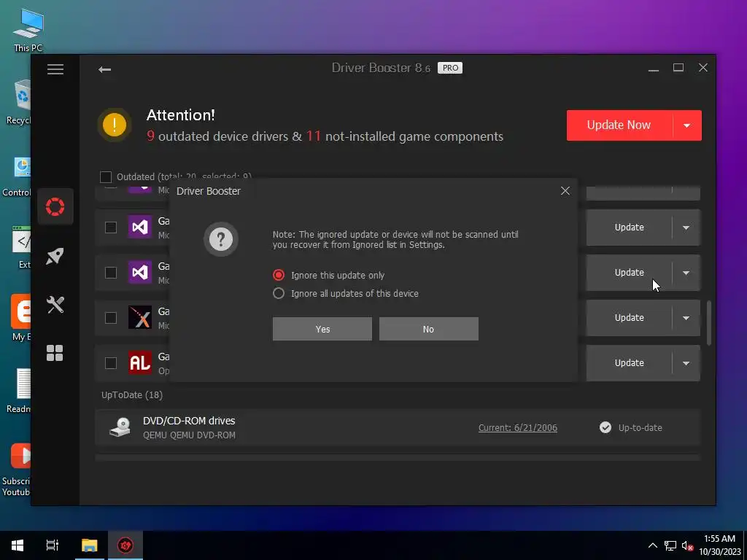This screenshot has height=560, width=747.
Task: Click the DirectX 'X' component icon
Action: (140, 317)
